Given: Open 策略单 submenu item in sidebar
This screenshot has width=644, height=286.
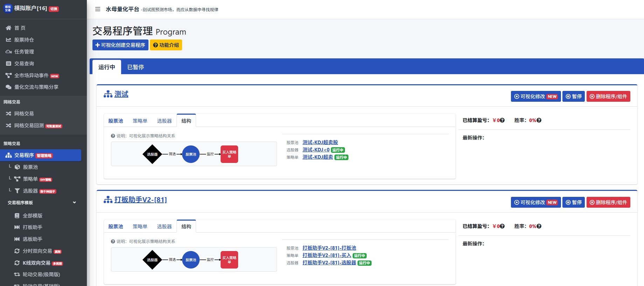Looking at the screenshot, I should tap(30, 179).
